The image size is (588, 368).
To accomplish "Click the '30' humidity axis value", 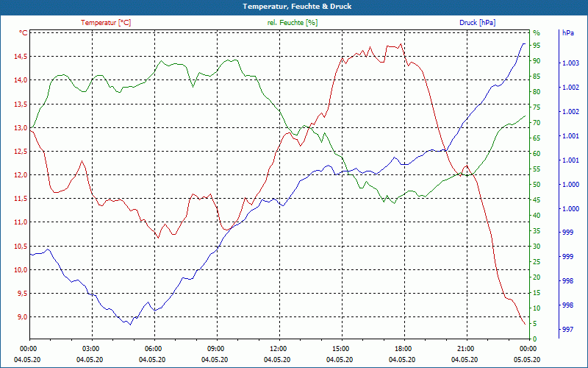I will click(x=537, y=247).
